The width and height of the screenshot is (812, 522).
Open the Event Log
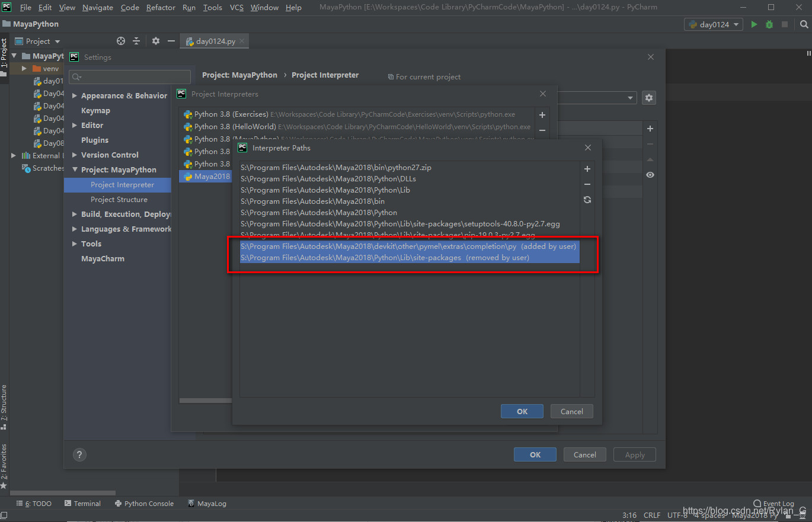point(774,504)
